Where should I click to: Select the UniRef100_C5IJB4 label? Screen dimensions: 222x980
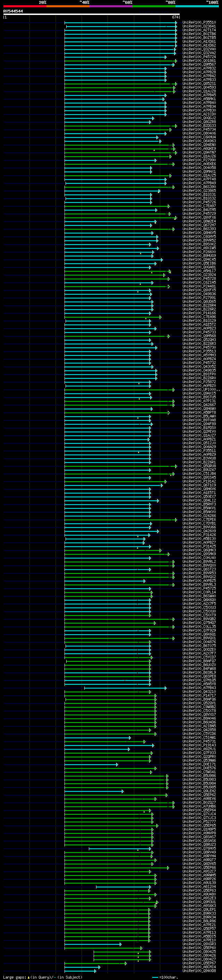click(199, 473)
